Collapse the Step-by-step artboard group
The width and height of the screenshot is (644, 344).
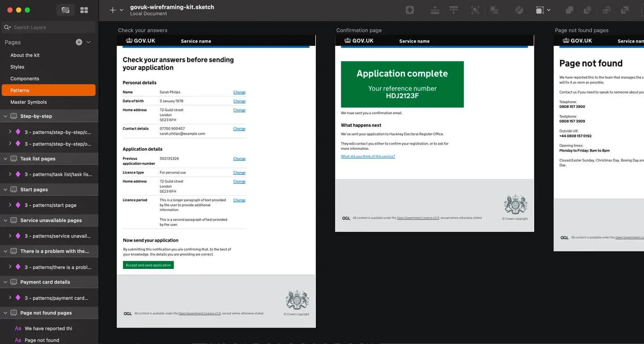5,116
